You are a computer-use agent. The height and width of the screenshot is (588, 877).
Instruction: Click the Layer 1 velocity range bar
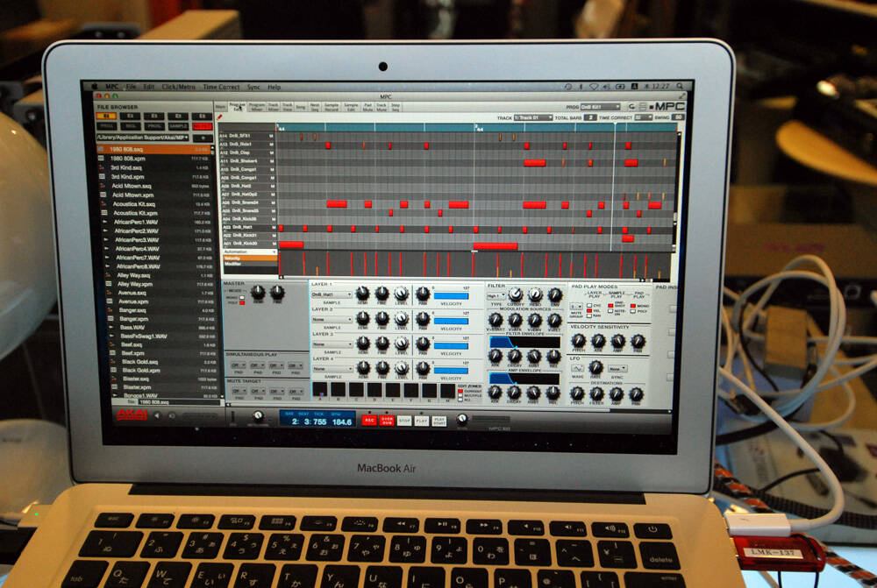452,296
